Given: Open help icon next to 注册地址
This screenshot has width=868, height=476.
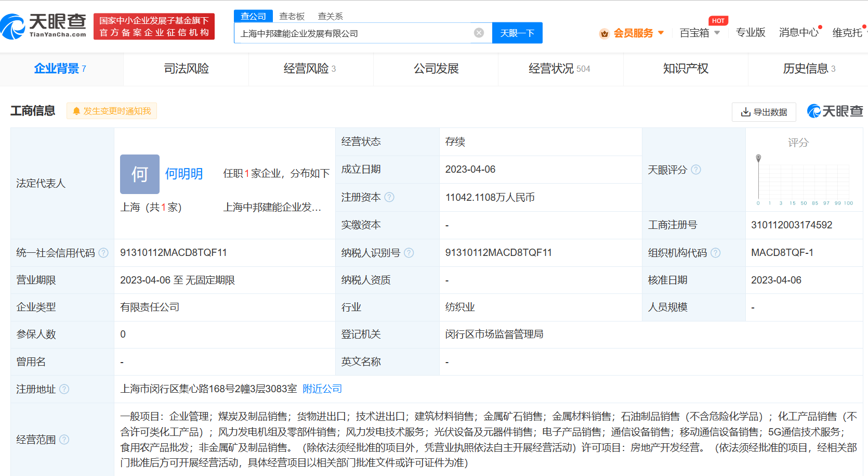Looking at the screenshot, I should click(x=64, y=389).
